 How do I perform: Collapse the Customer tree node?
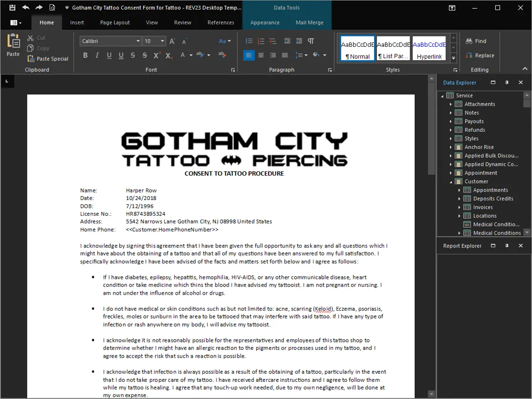[450, 182]
